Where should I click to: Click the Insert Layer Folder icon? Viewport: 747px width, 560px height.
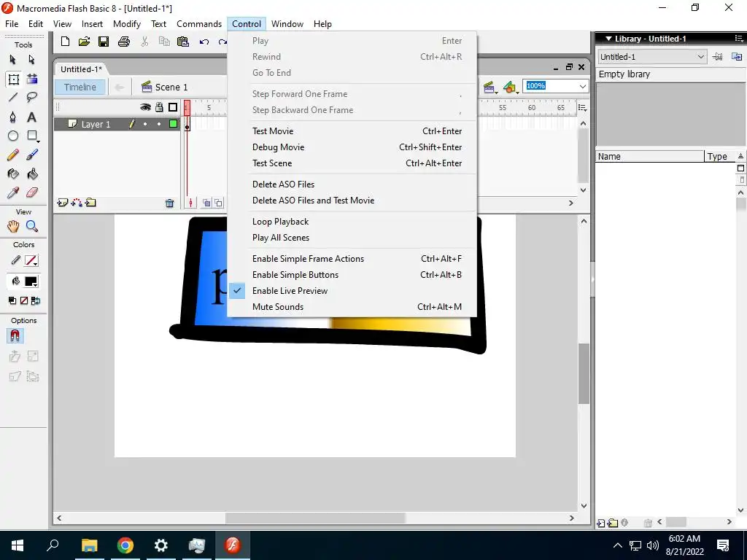click(x=90, y=203)
